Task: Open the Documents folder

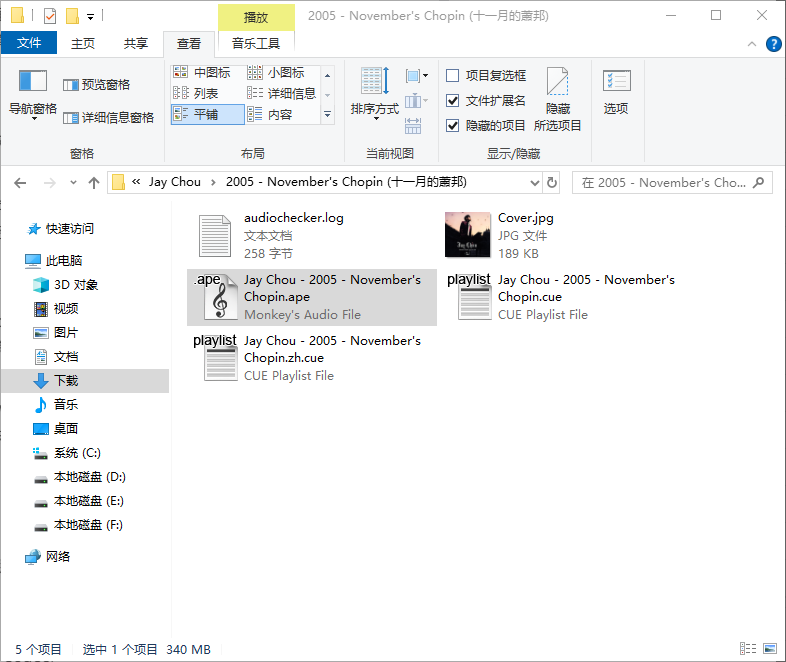Action: click(56, 357)
